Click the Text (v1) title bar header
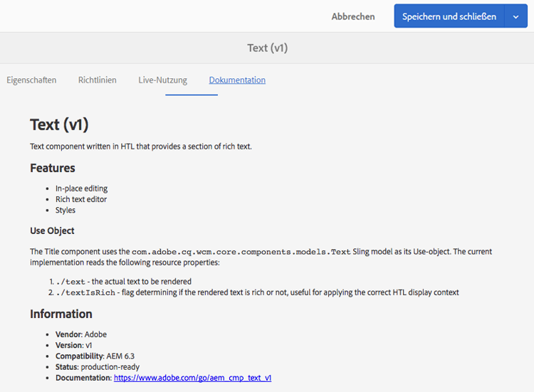Screen dimensions: 534x392 [267, 48]
